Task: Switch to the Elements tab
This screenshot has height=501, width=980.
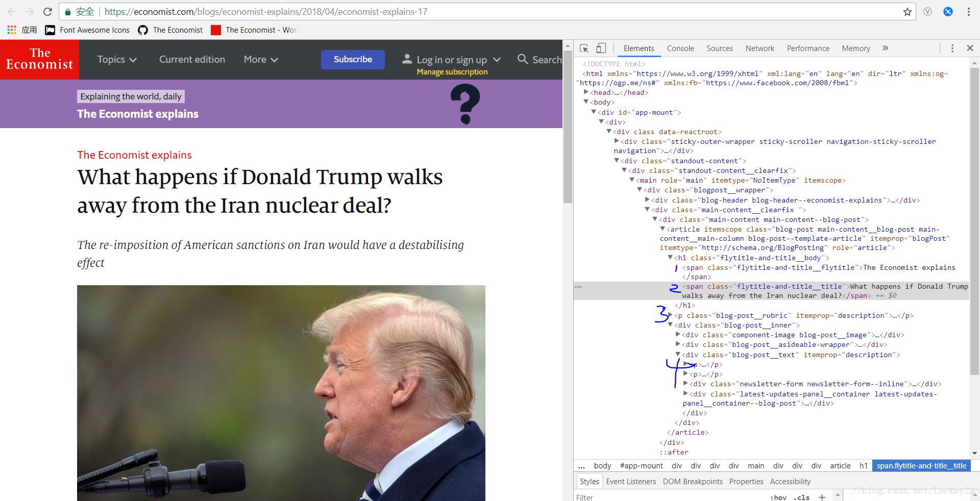Action: point(639,48)
